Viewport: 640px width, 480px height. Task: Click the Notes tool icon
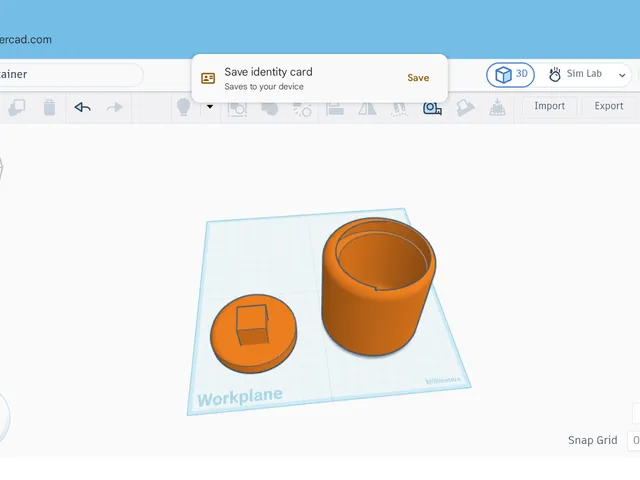465,108
